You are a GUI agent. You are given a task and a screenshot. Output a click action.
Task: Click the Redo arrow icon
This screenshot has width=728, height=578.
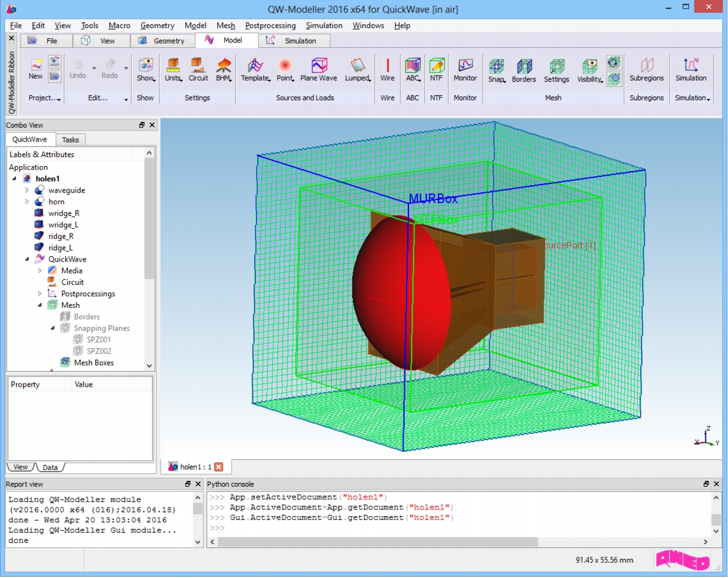(110, 64)
